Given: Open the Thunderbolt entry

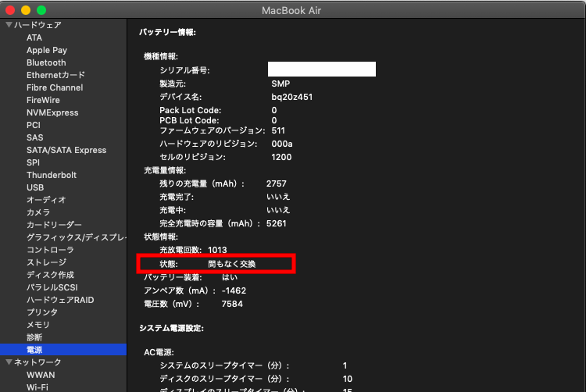Looking at the screenshot, I should click(x=52, y=175).
